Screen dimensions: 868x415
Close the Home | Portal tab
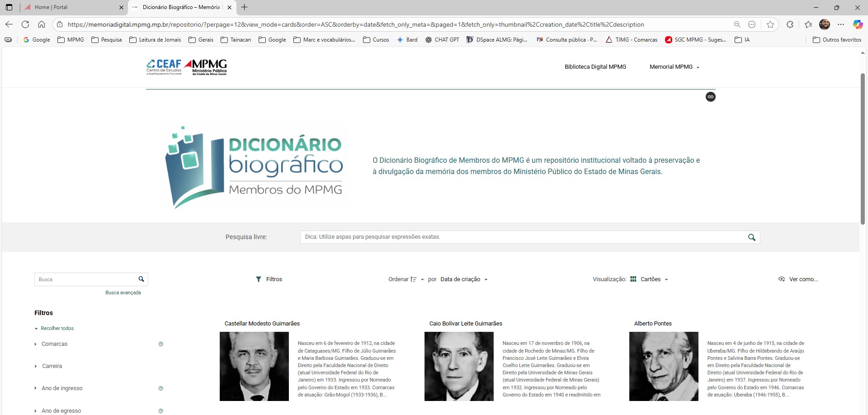tap(121, 7)
